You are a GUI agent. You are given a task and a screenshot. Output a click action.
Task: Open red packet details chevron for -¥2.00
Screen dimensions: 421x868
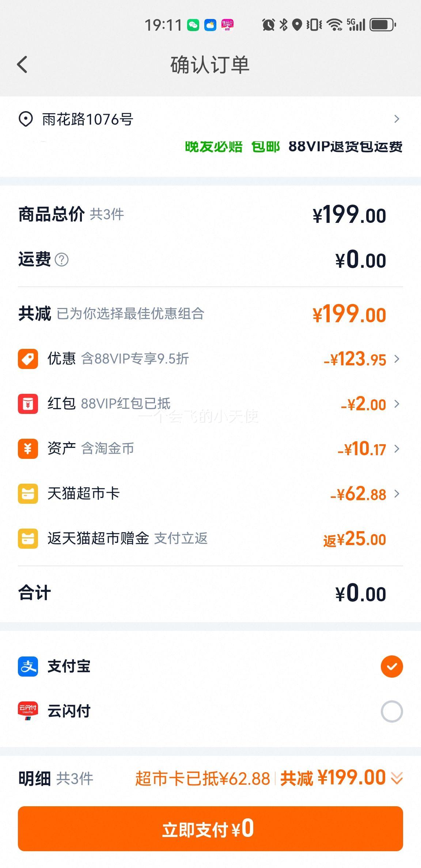tap(397, 404)
